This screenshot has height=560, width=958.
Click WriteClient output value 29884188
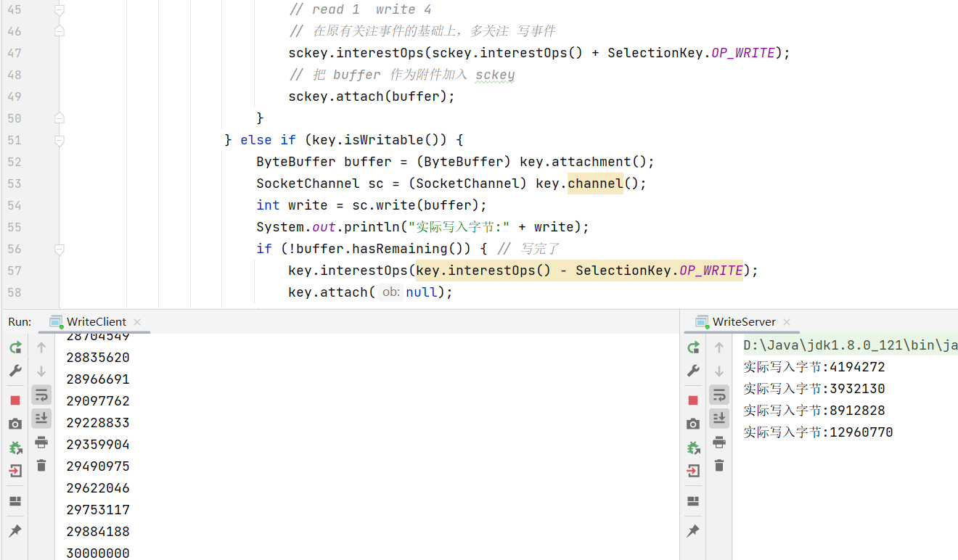click(98, 532)
